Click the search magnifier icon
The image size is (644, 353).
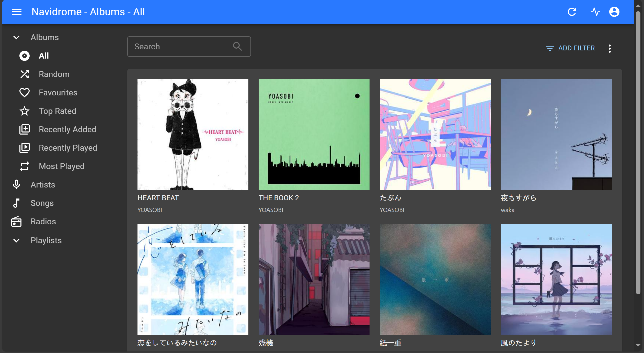point(237,47)
